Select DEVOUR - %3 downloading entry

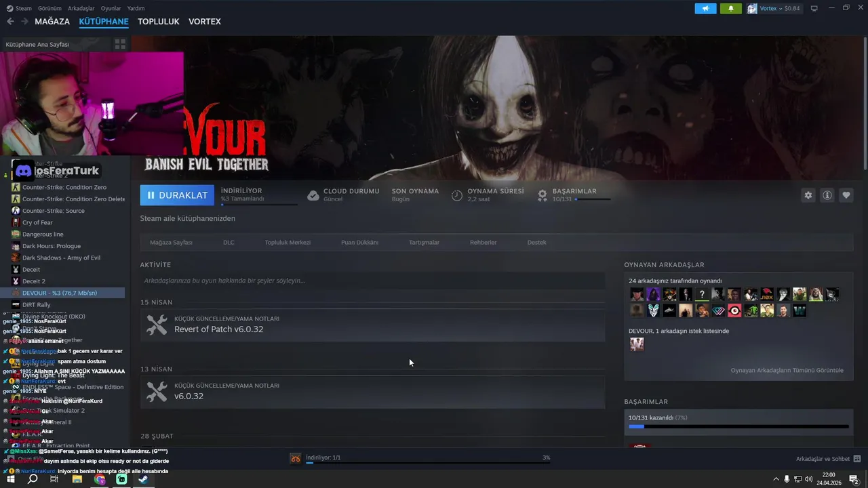62,293
